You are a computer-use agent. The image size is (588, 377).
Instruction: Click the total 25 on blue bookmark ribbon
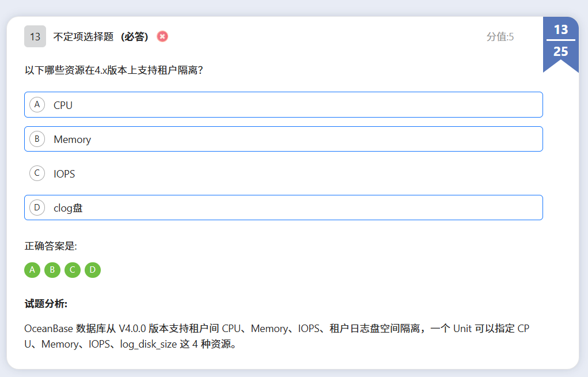click(560, 51)
